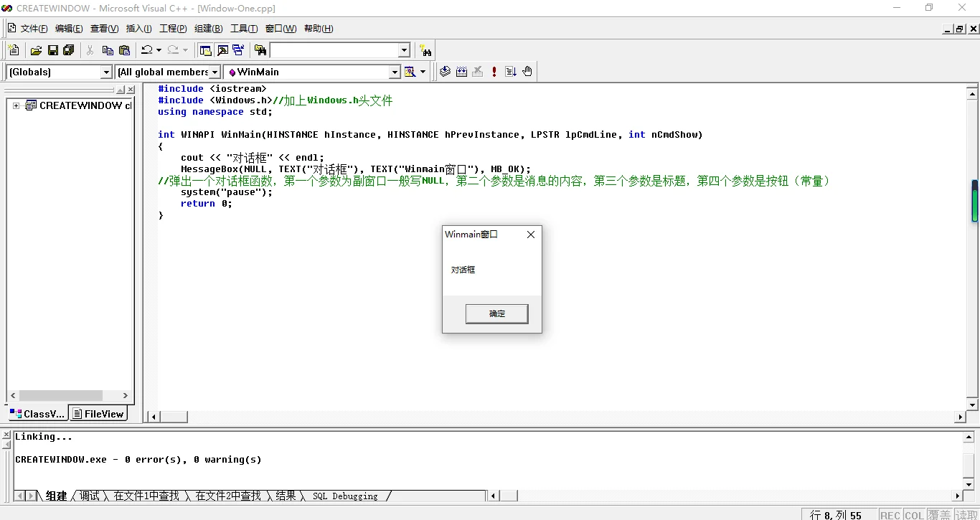Select the 调试 output tab
The width and height of the screenshot is (980, 520).
[x=89, y=496]
